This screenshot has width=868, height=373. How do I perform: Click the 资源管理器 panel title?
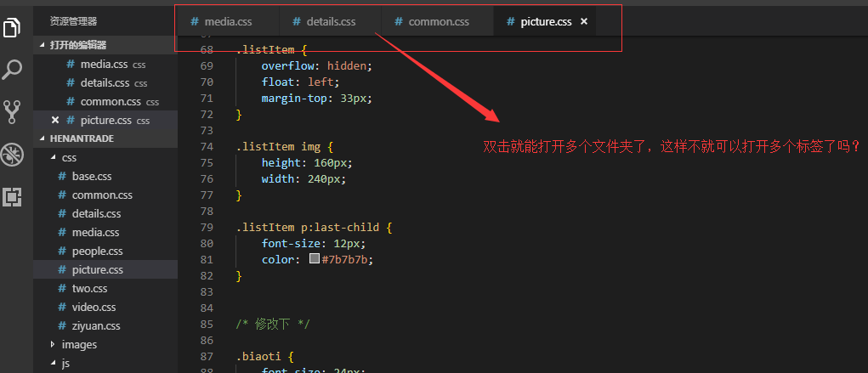point(74,21)
